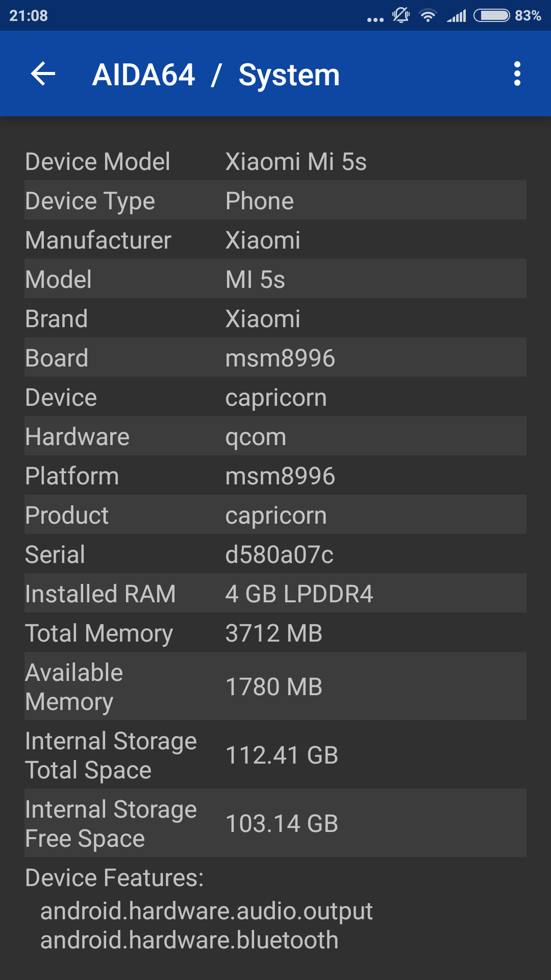Tap the Board msm8996 row
Screen dimensions: 551x980
click(275, 357)
